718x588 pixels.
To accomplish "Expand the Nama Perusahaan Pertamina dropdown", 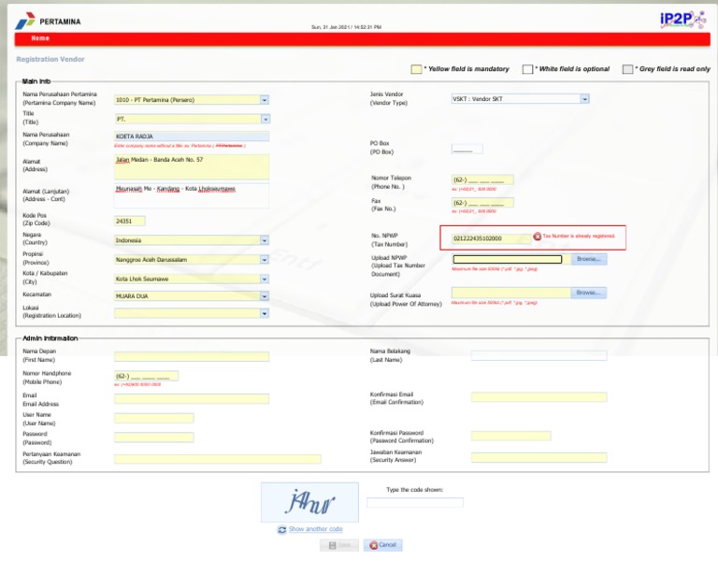I will (265, 100).
